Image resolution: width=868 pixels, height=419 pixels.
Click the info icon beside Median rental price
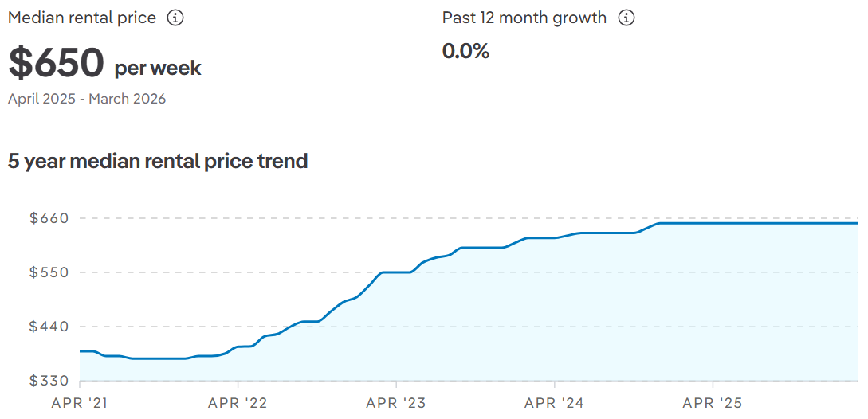pyautogui.click(x=175, y=18)
